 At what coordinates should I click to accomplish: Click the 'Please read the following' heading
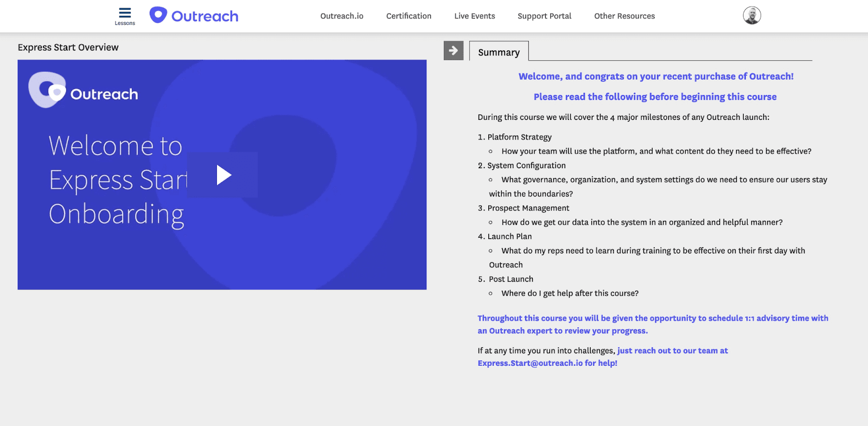pos(655,97)
